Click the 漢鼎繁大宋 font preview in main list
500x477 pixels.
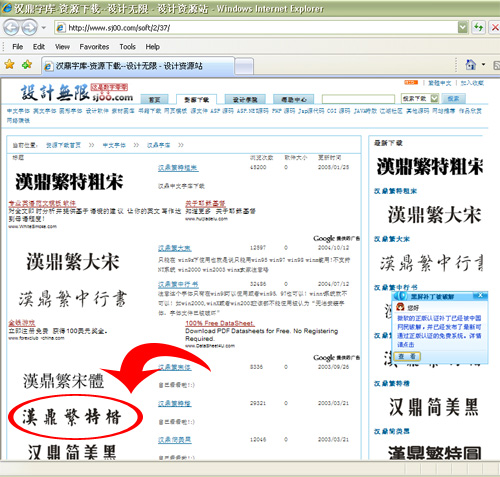73,261
